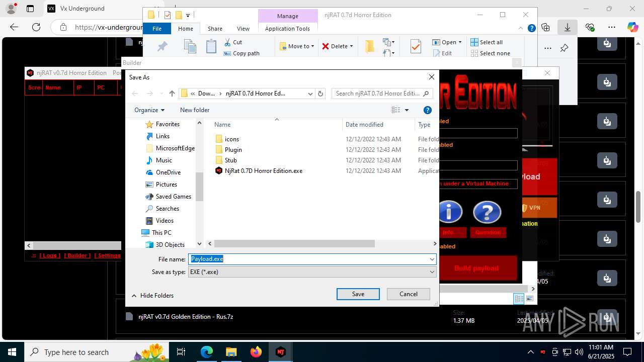Click Save button in Save As dialog
Image resolution: width=644 pixels, height=362 pixels.
[358, 294]
